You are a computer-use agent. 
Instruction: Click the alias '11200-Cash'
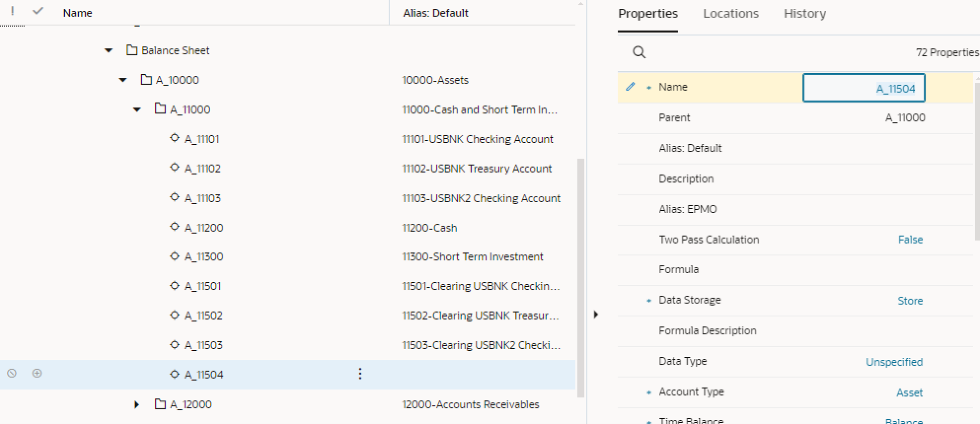tap(429, 228)
